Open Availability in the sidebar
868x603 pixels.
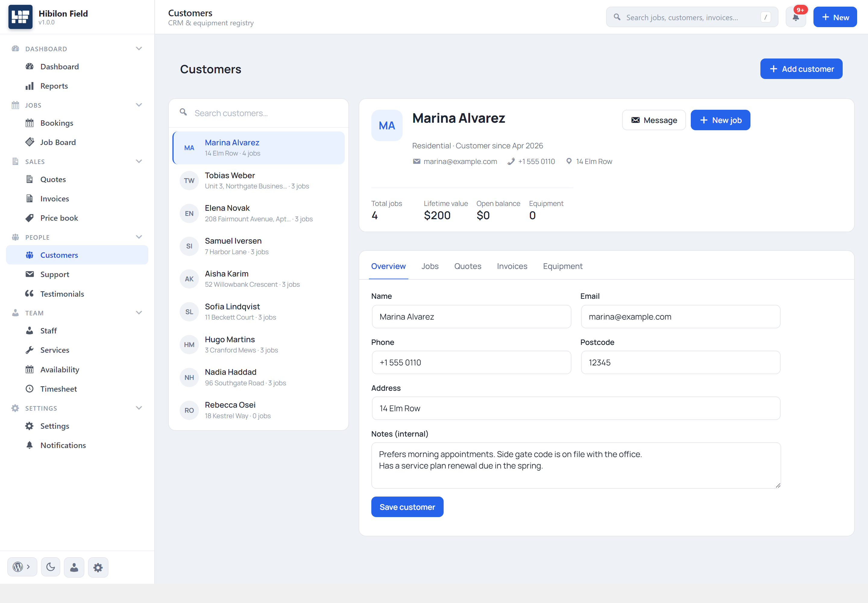[x=77, y=369]
